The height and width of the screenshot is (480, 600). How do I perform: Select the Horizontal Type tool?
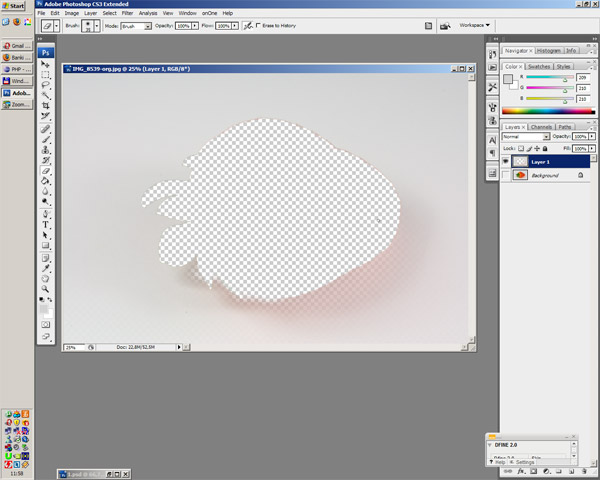(46, 225)
